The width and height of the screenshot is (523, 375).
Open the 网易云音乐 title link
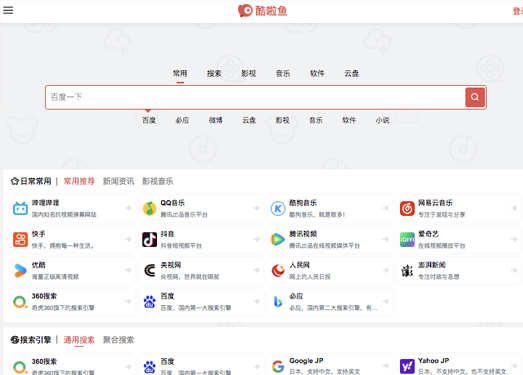pos(435,203)
